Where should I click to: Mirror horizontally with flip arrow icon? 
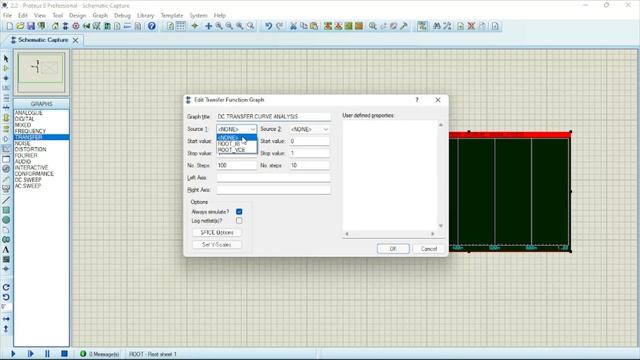pyautogui.click(x=6, y=319)
